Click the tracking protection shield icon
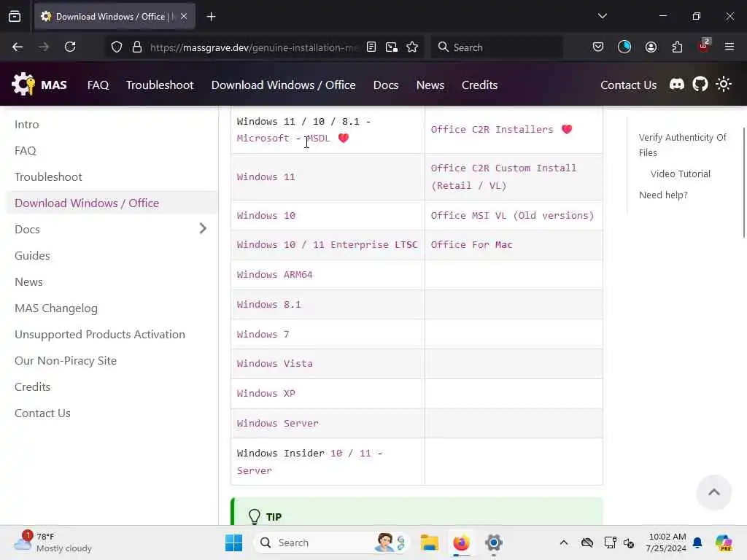 117,47
